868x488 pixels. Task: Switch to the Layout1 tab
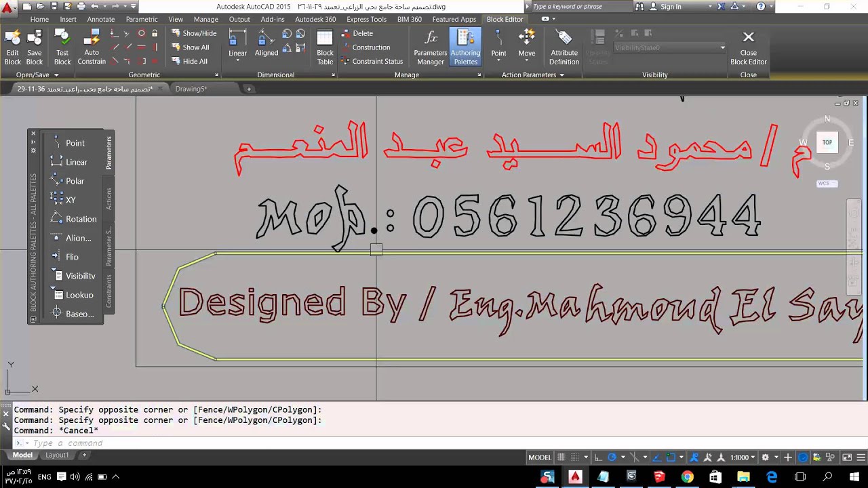point(57,455)
